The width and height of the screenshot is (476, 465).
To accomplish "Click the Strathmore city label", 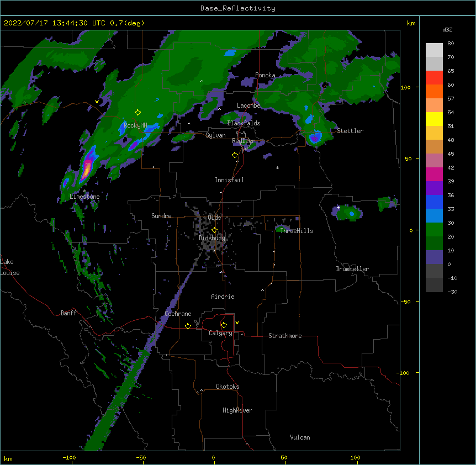I will [285, 336].
